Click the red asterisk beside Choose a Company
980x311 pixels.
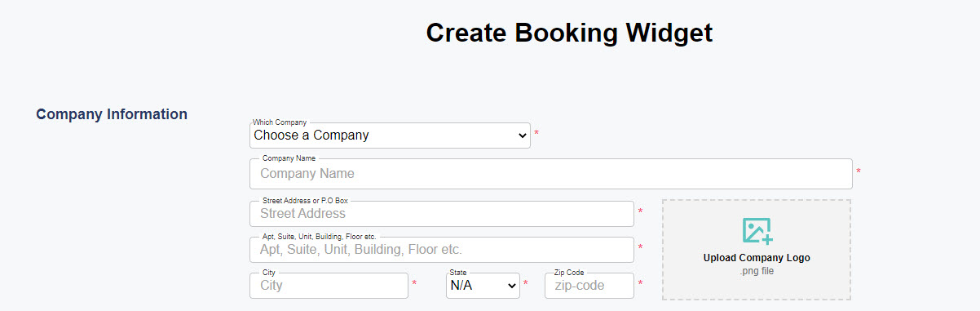point(536,133)
